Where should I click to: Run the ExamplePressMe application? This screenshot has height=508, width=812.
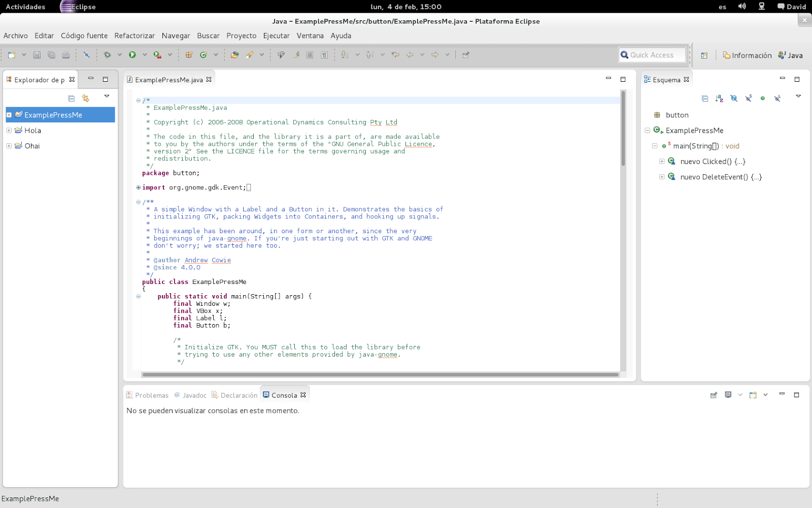point(133,54)
